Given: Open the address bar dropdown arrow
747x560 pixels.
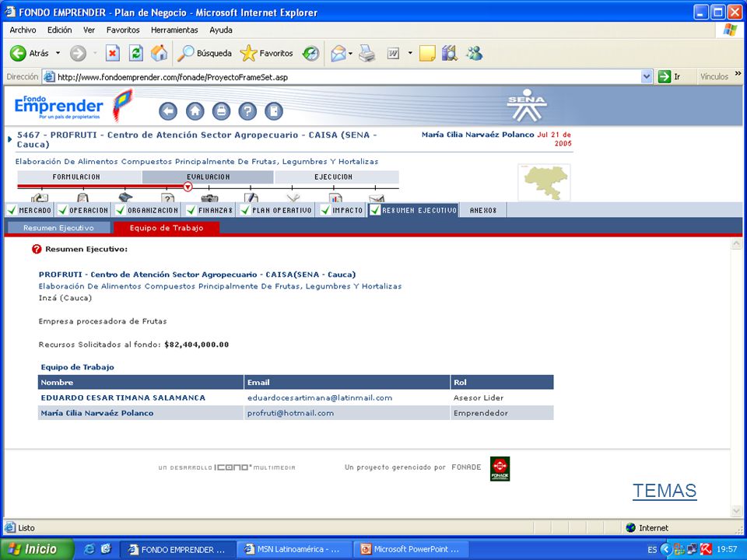Looking at the screenshot, I should [647, 77].
